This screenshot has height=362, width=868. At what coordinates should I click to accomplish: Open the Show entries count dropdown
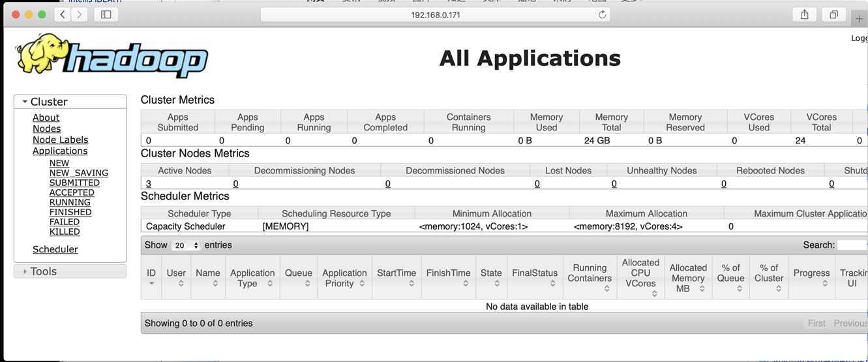pos(186,246)
